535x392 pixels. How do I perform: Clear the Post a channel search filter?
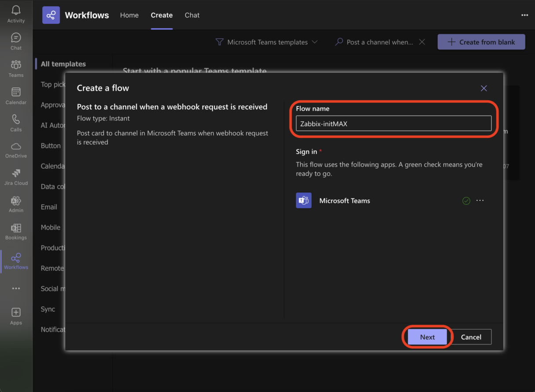[421, 42]
